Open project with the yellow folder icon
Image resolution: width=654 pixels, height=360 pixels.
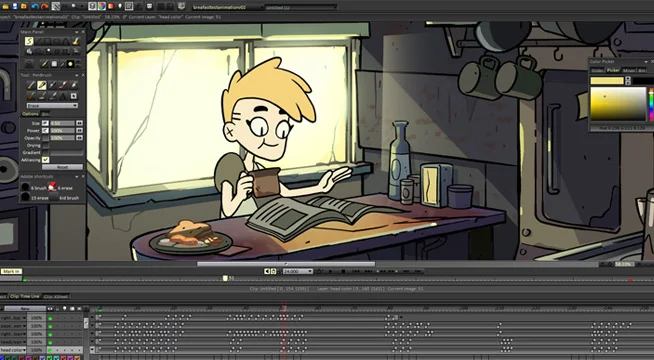(5, 6)
